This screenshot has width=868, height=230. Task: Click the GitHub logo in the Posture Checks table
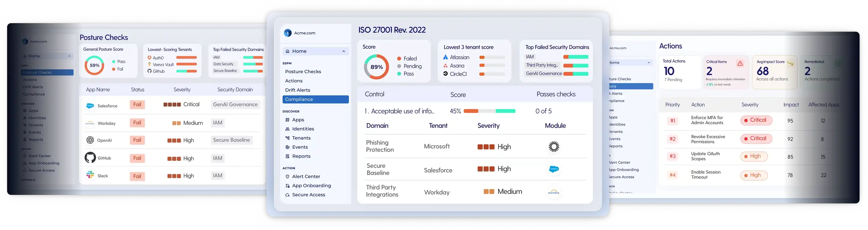90,158
